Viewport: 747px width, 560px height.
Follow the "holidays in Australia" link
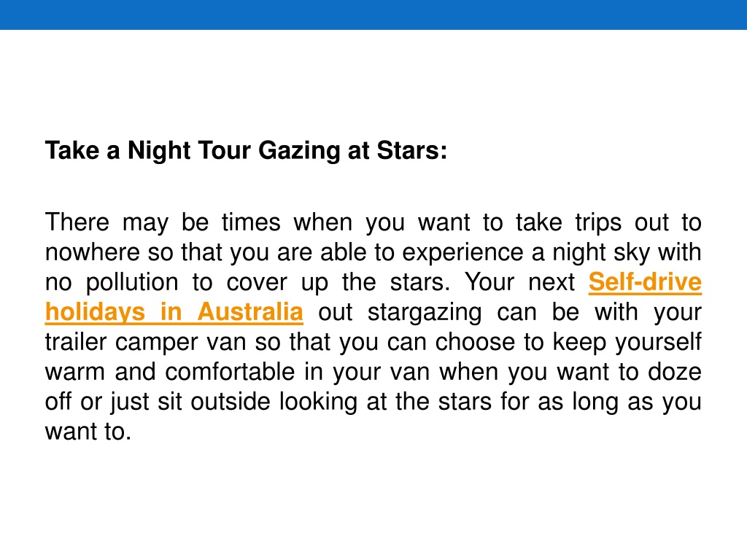(174, 312)
